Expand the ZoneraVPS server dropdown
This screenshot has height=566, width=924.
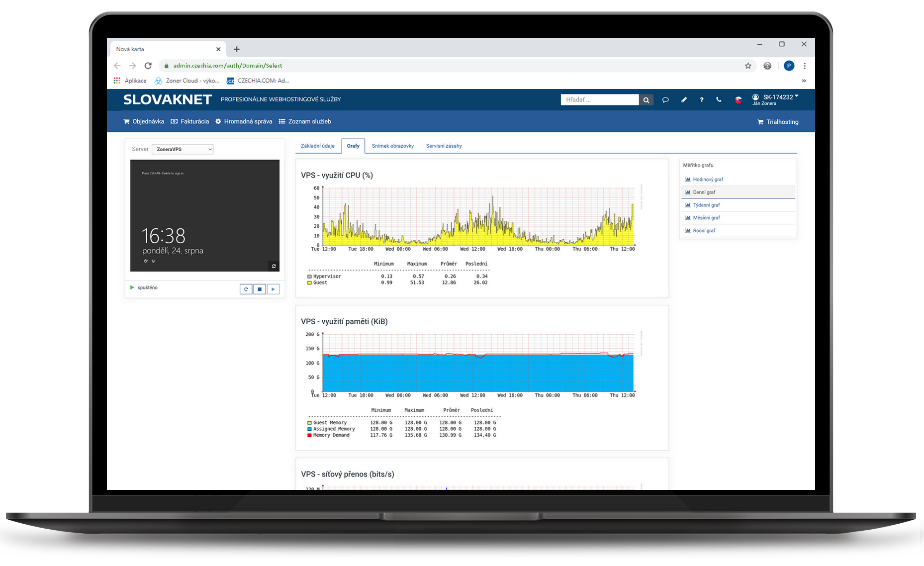(183, 149)
